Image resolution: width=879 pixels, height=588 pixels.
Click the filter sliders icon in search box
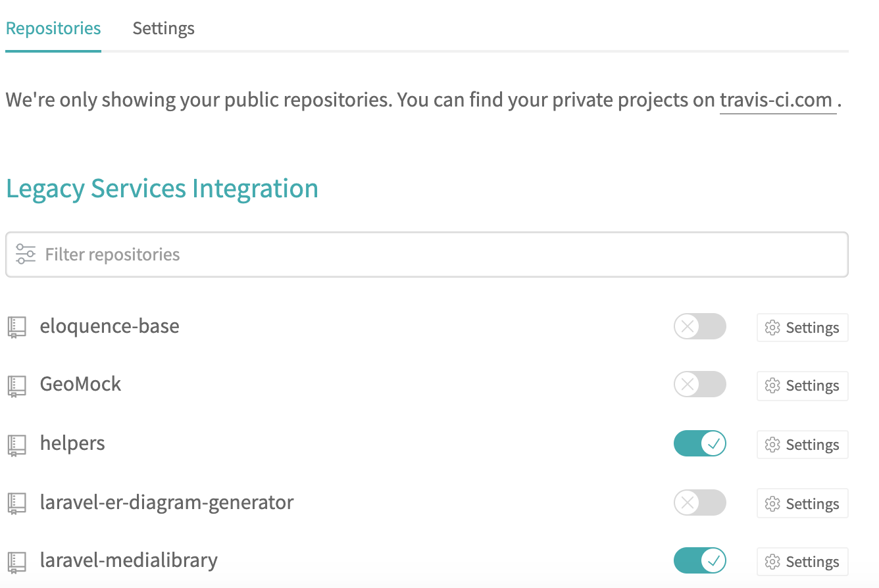point(25,253)
